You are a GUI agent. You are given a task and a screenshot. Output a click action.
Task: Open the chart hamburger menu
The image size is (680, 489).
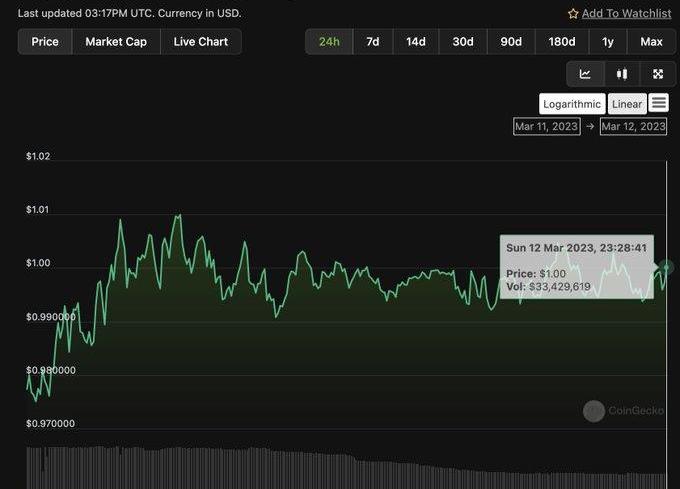pyautogui.click(x=658, y=103)
